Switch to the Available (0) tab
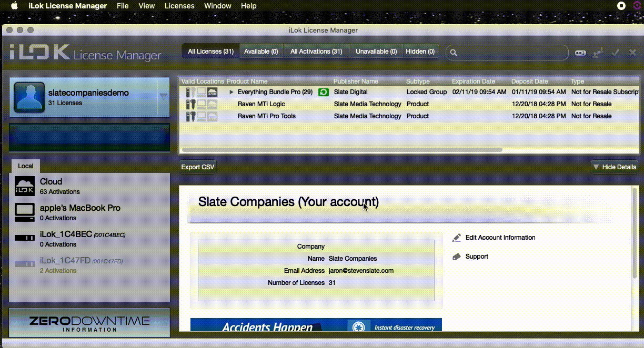Image resolution: width=644 pixels, height=348 pixels. pyautogui.click(x=261, y=52)
